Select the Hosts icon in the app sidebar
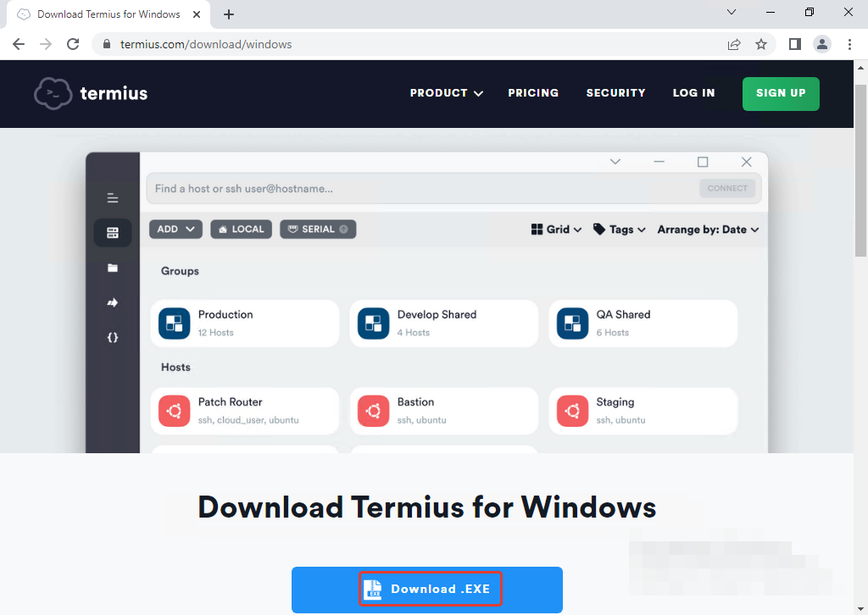The image size is (868, 615). (113, 232)
